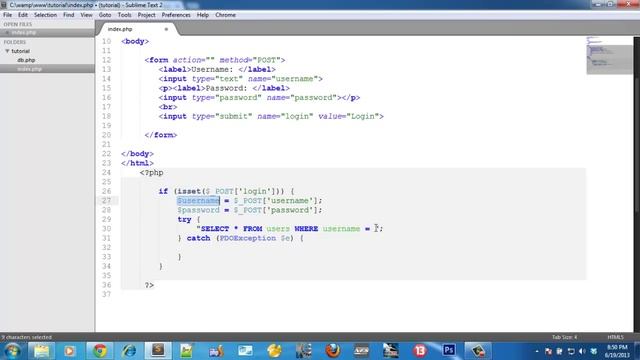Open the Chrome menu item
Viewport: 640px width, 360px height.
(225, 15)
